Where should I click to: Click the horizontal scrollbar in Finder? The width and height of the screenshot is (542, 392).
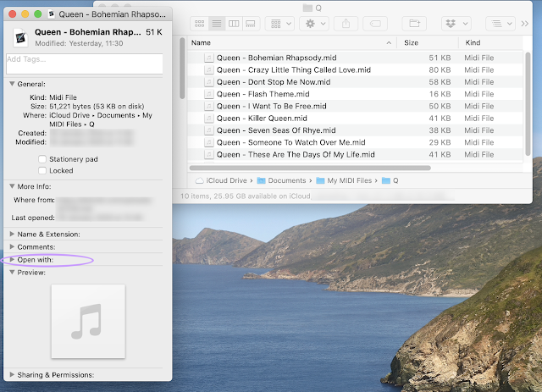pos(310,168)
